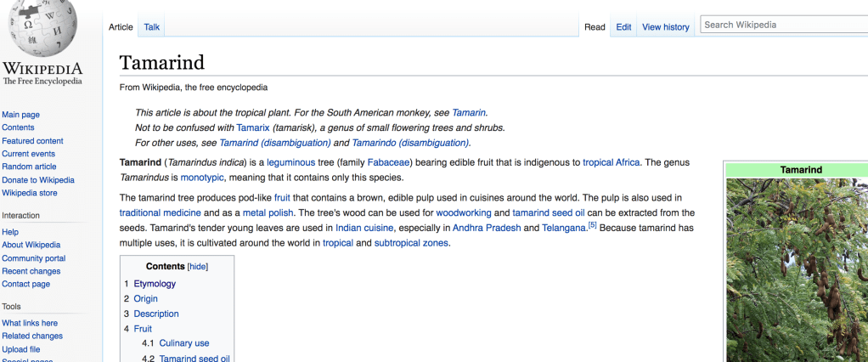Image resolution: width=868 pixels, height=362 pixels.
Task: Select the Article tab
Action: tap(121, 27)
